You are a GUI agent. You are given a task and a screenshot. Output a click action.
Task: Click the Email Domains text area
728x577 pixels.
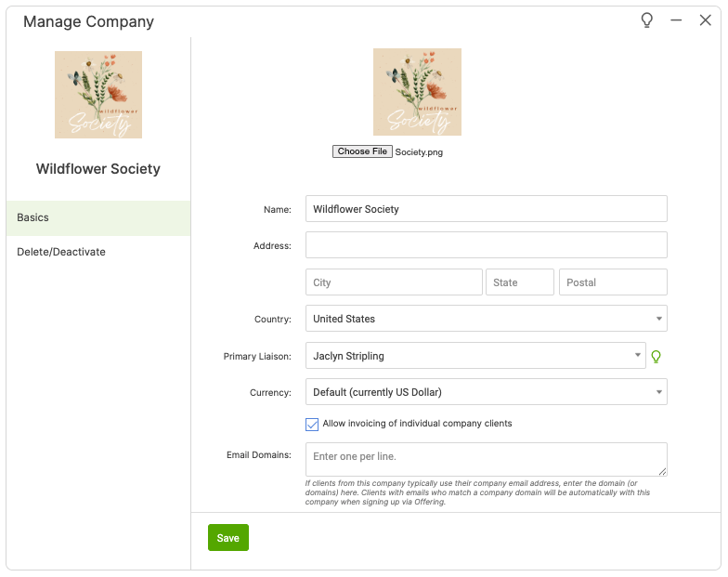pos(486,459)
